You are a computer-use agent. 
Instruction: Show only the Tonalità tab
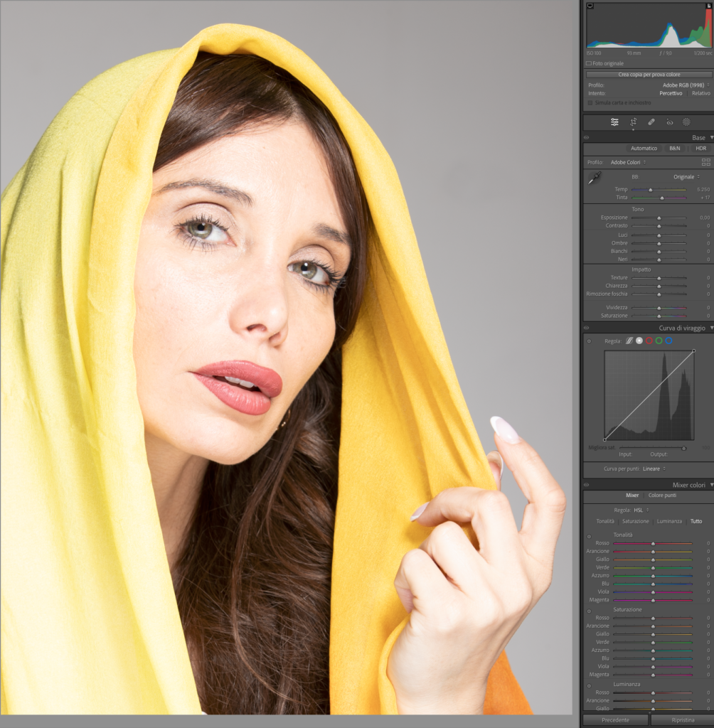pos(605,521)
